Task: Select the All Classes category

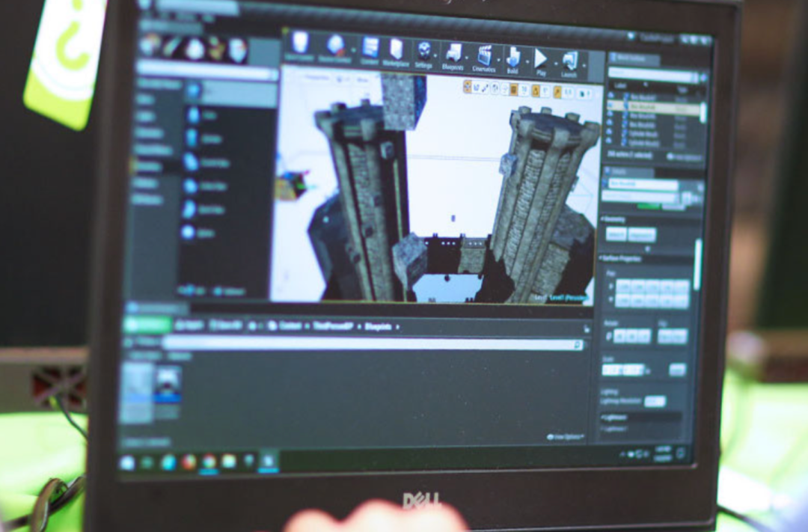Action: tap(147, 200)
